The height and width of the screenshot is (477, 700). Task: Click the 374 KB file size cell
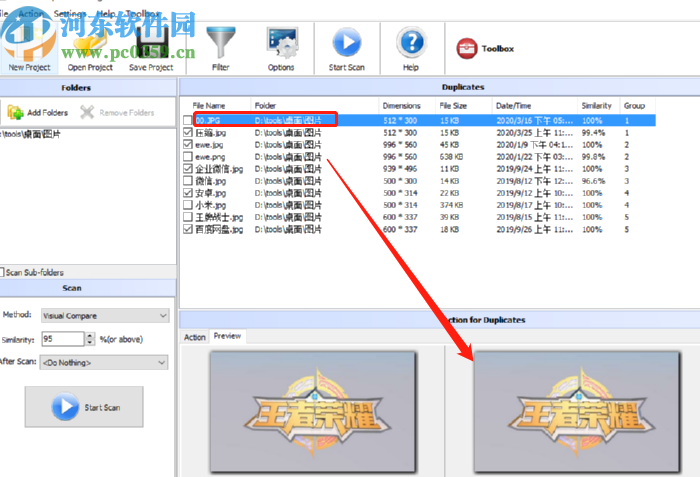(451, 205)
